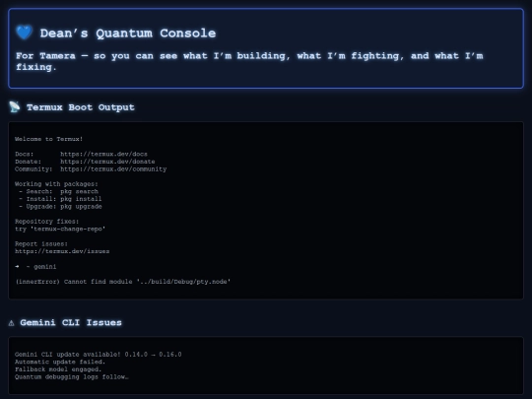The height and width of the screenshot is (399, 532).
Task: Click the "Gemini CLI Issues" heading
Action: point(71,322)
